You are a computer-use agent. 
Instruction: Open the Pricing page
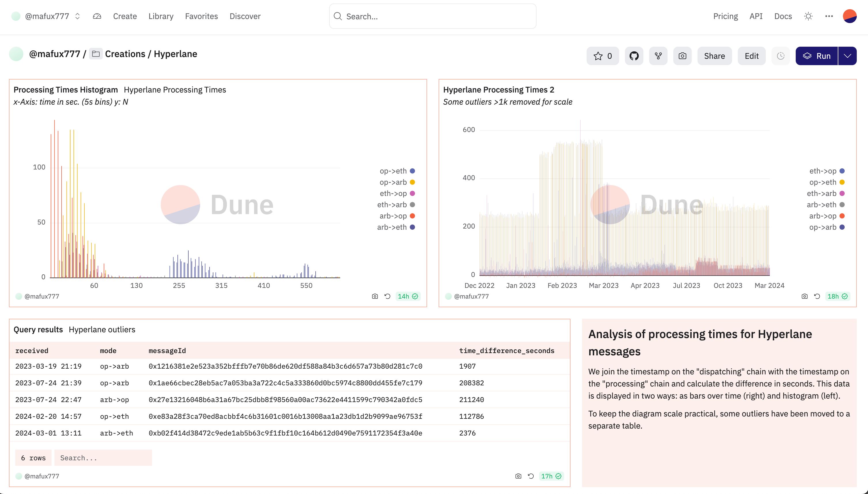pos(725,16)
